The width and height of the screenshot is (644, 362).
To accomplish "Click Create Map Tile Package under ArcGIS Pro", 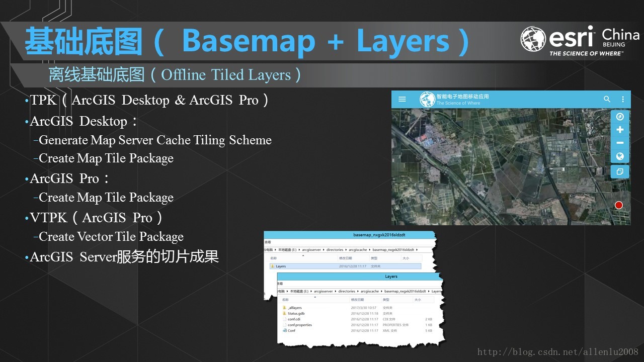I will (106, 197).
